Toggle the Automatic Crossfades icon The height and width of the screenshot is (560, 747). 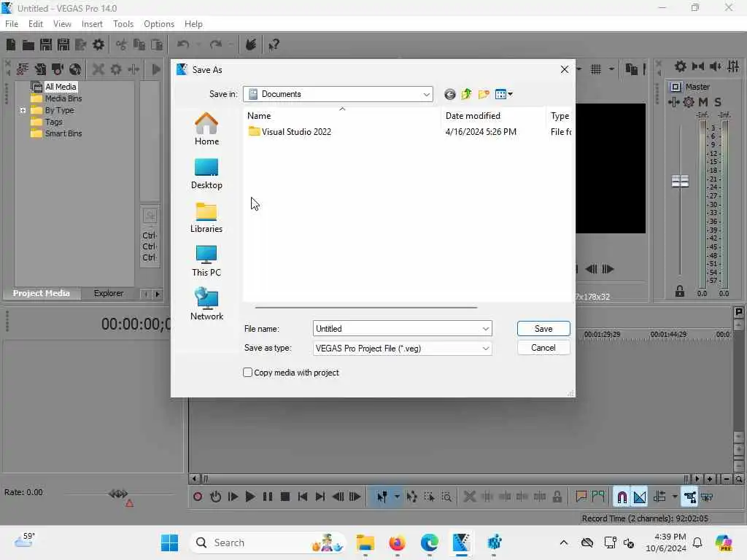point(639,497)
